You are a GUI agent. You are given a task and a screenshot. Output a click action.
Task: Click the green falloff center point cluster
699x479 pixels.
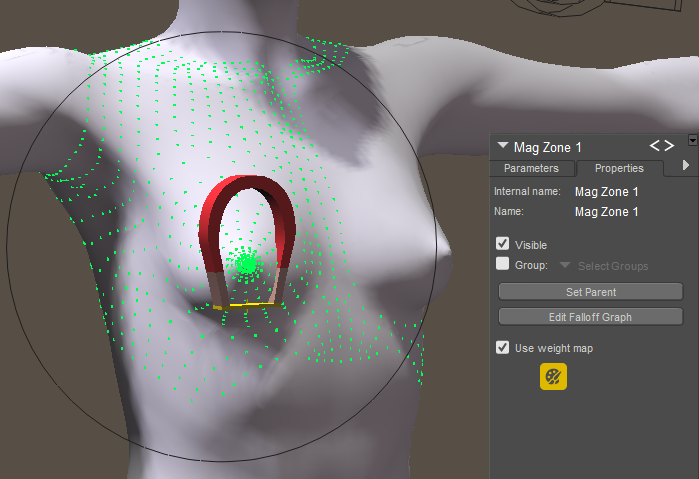[x=246, y=265]
